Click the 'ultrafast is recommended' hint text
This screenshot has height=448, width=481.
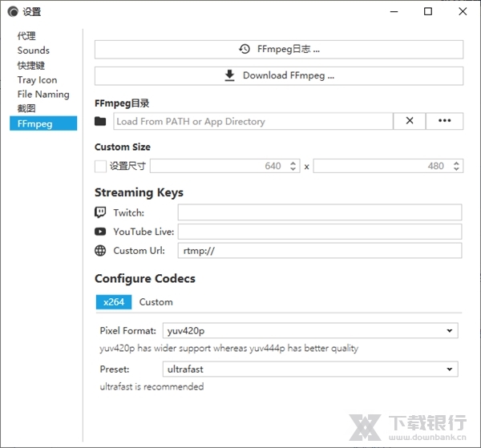(152, 386)
